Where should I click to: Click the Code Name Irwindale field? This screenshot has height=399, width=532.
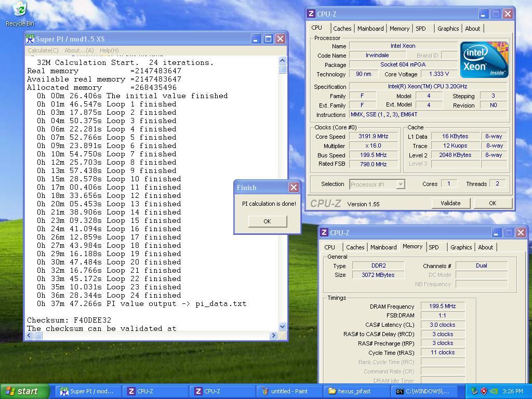pos(377,55)
